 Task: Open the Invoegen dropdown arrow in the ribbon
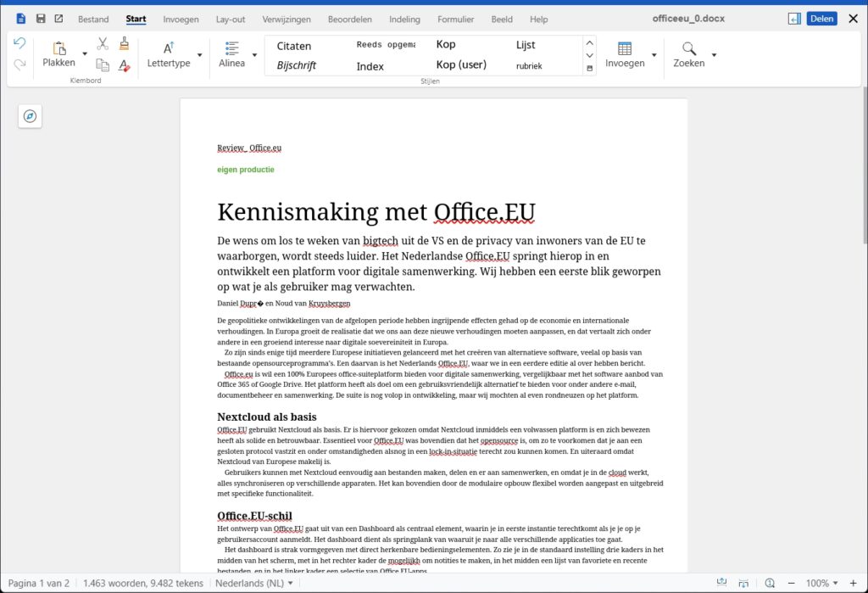(x=654, y=55)
